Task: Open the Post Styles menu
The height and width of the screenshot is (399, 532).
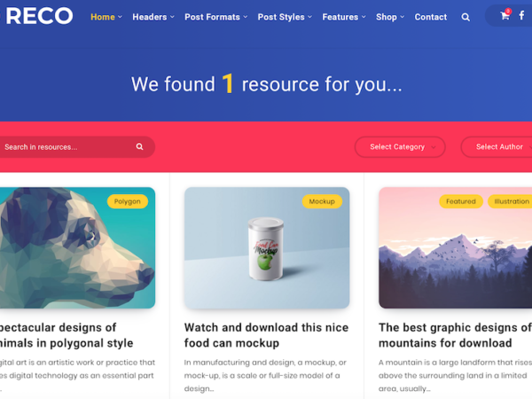Action: pyautogui.click(x=285, y=17)
